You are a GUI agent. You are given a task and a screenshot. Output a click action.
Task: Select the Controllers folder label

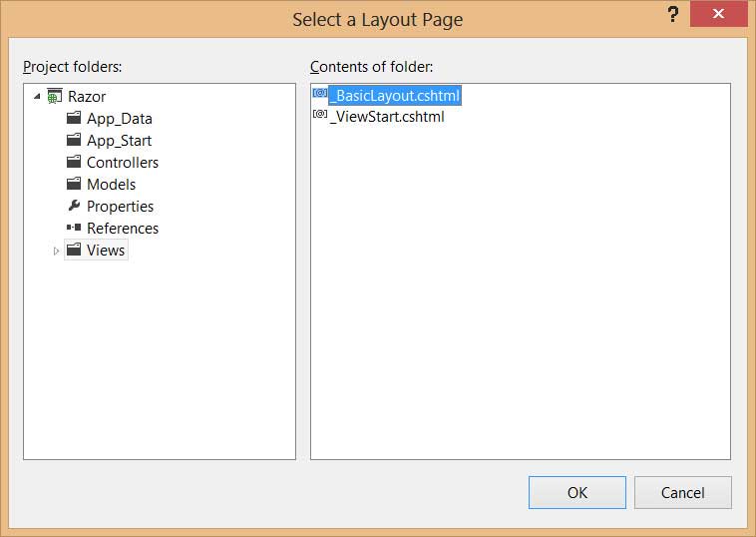[123, 162]
